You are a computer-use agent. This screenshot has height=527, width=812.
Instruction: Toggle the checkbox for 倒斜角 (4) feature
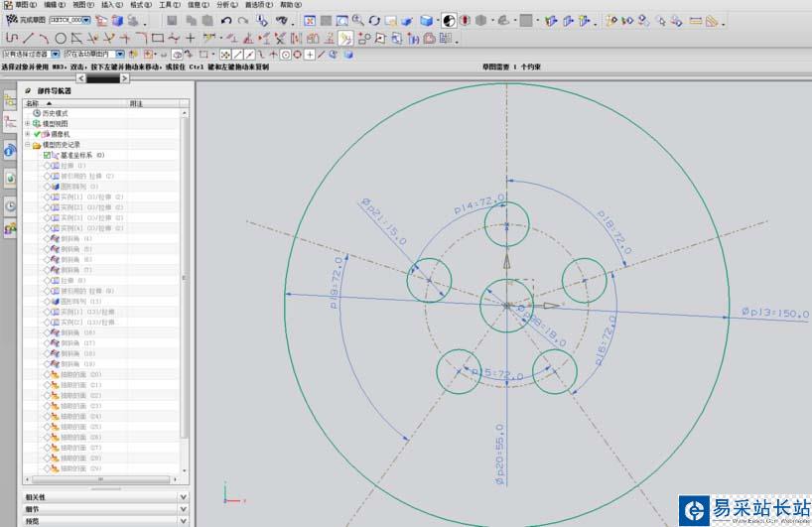(x=47, y=239)
